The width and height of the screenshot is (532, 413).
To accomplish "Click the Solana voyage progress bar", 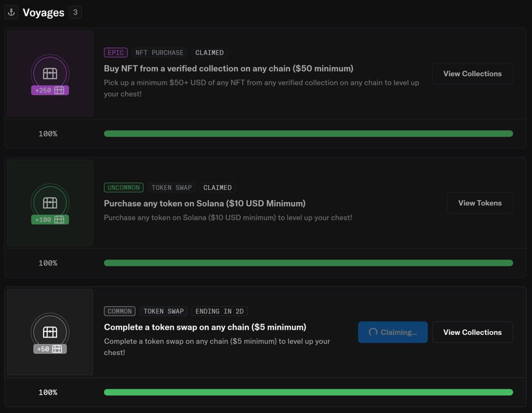I will 308,263.
